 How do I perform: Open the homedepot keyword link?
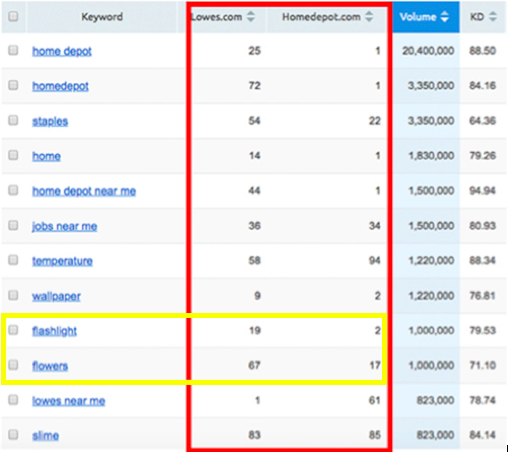pyautogui.click(x=60, y=86)
